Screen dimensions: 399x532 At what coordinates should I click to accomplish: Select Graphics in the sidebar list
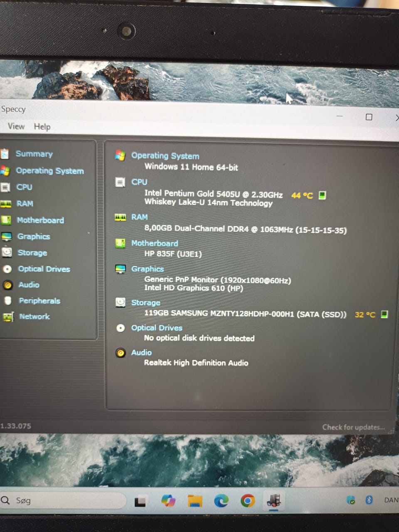pos(34,236)
